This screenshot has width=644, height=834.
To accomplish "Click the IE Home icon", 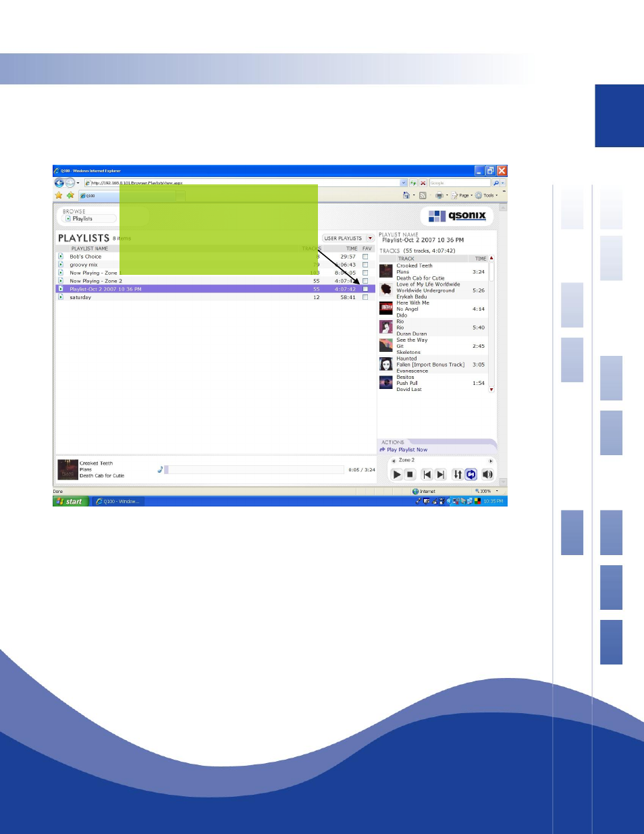I will [x=406, y=195].
